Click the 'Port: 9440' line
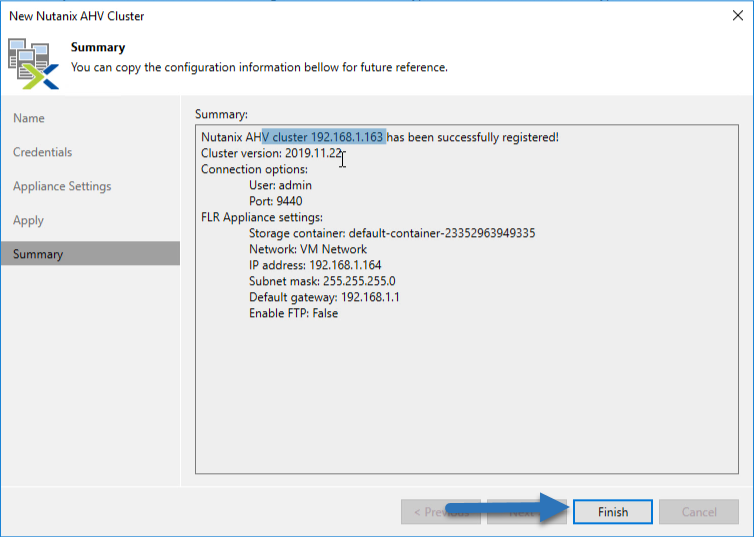754x537 pixels. tap(276, 201)
